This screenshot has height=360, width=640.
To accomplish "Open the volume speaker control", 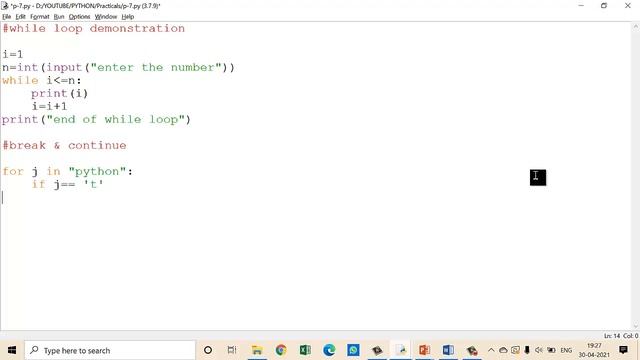I will [539, 350].
